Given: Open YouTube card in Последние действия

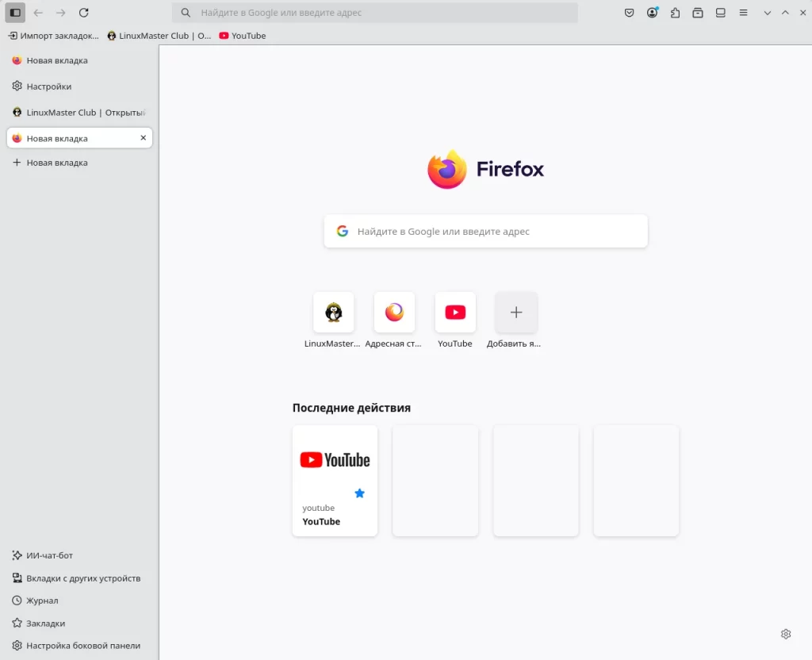Looking at the screenshot, I should click(x=335, y=481).
